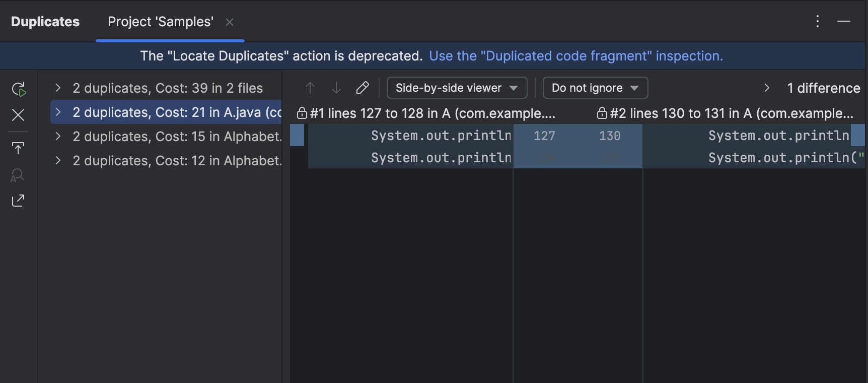Switch to the Project 'Samples' tab
This screenshot has width=868, height=383.
coord(160,22)
